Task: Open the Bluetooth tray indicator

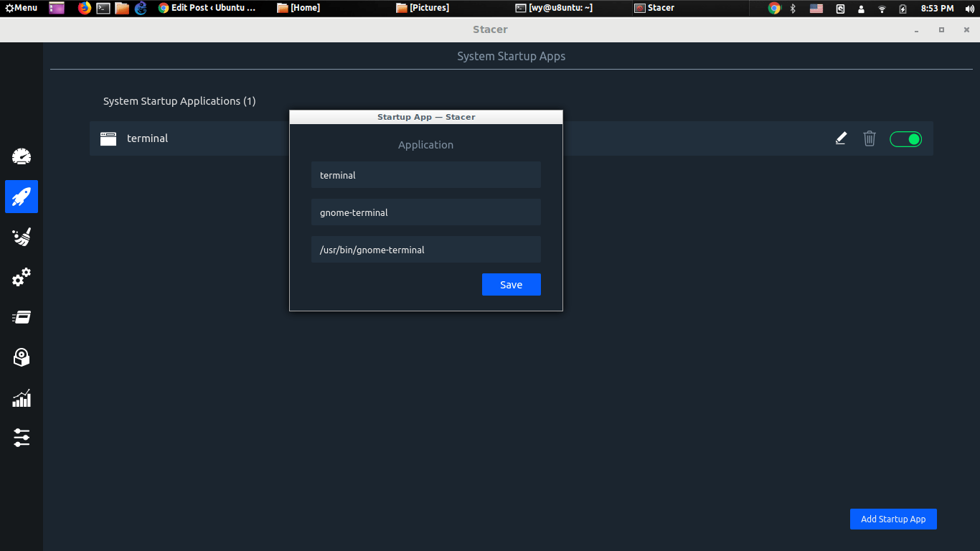Action: pyautogui.click(x=793, y=8)
